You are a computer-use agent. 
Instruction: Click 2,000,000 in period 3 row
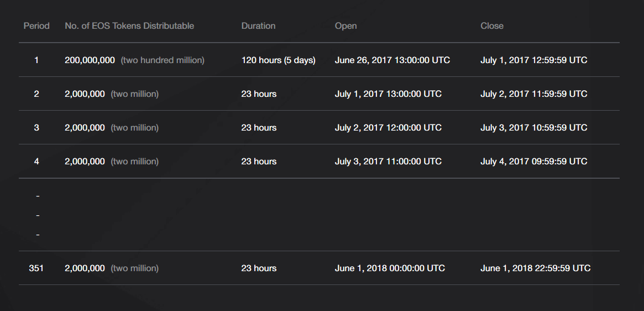click(x=85, y=127)
